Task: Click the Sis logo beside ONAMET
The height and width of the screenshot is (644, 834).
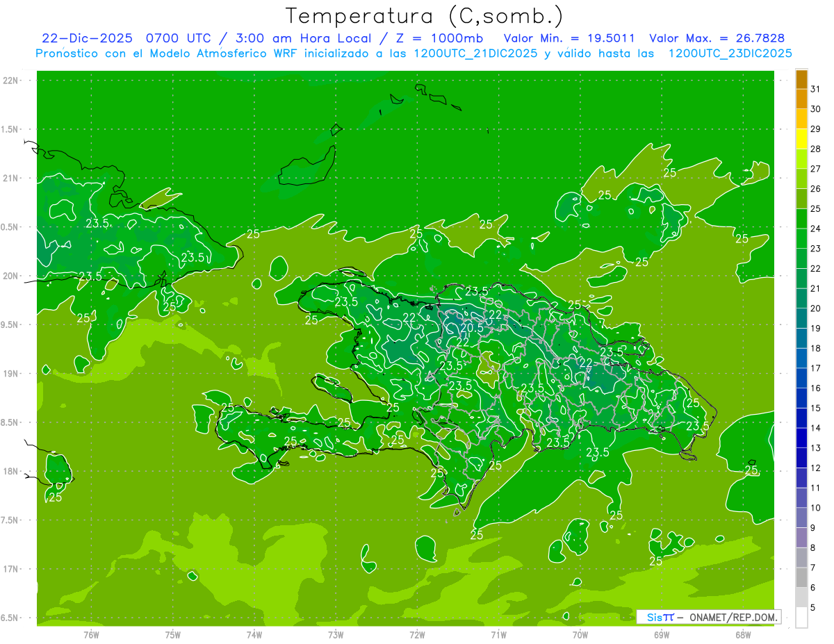Action: [660, 617]
